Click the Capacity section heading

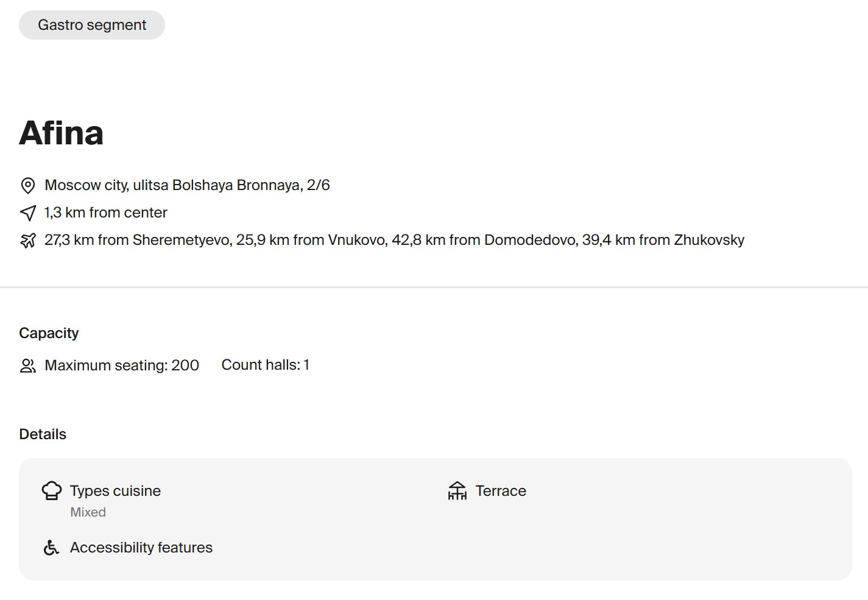click(x=49, y=333)
